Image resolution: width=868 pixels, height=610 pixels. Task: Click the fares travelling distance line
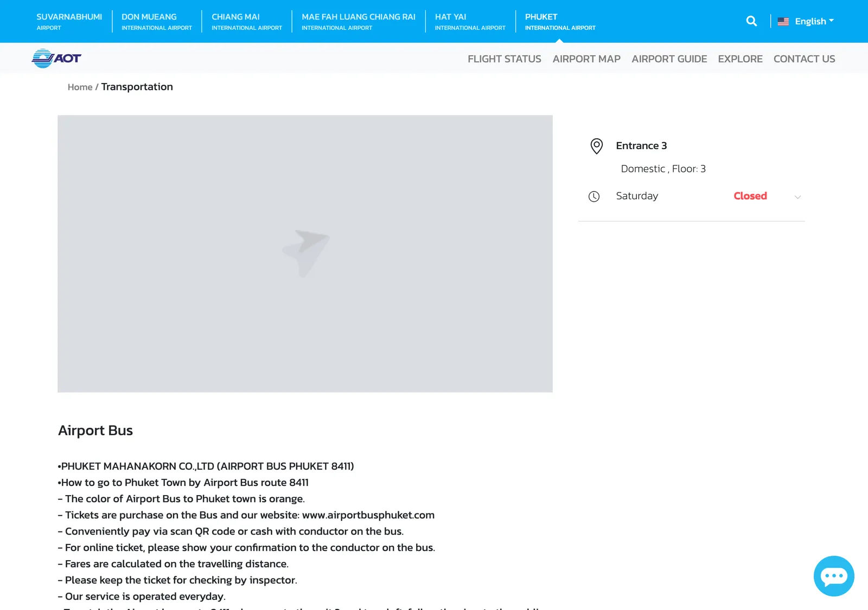tap(173, 564)
